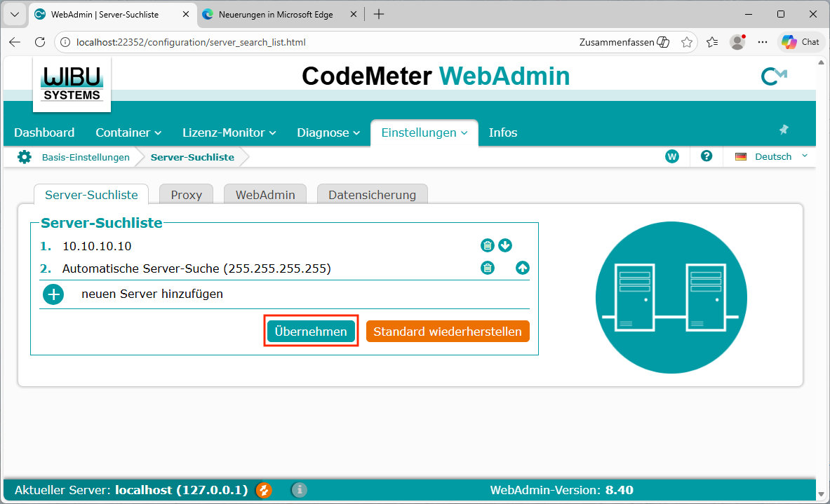Delete the 10.10.10.10 server entry

pos(487,245)
